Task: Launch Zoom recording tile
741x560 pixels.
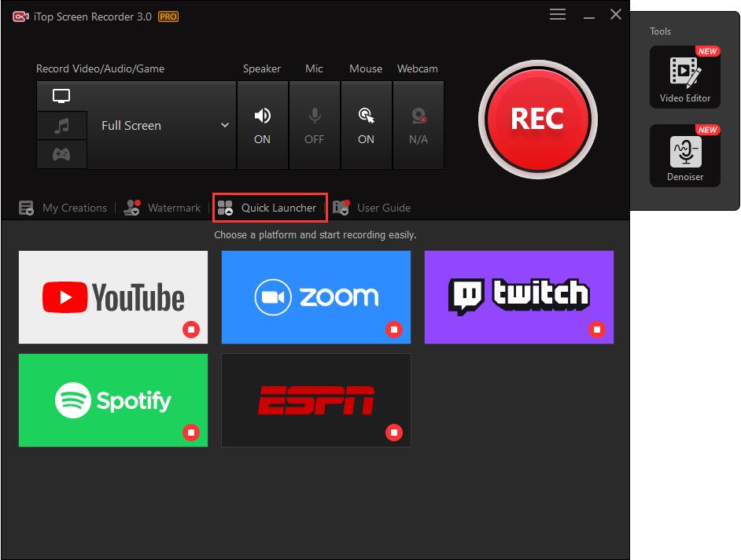Action: (x=316, y=297)
